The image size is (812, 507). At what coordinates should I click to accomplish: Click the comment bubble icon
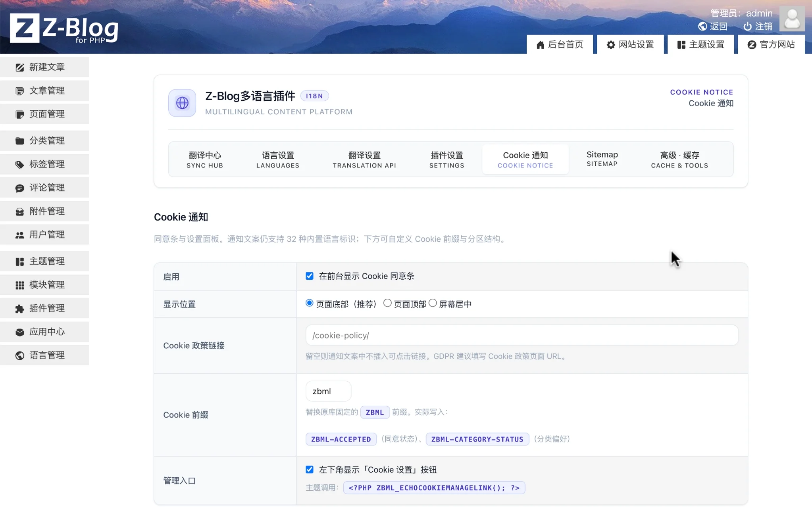[x=19, y=188]
